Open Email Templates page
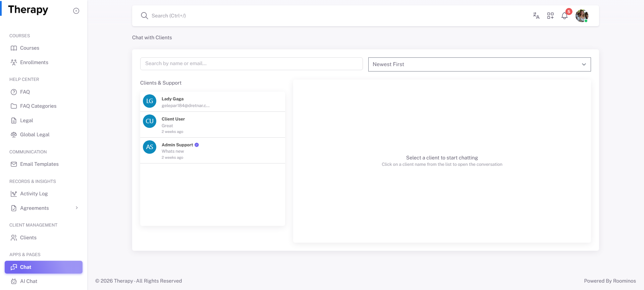This screenshot has height=290, width=644. 44,164
